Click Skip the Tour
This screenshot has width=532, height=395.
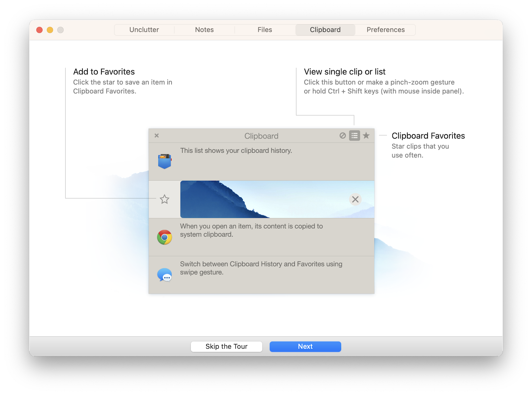pos(226,346)
